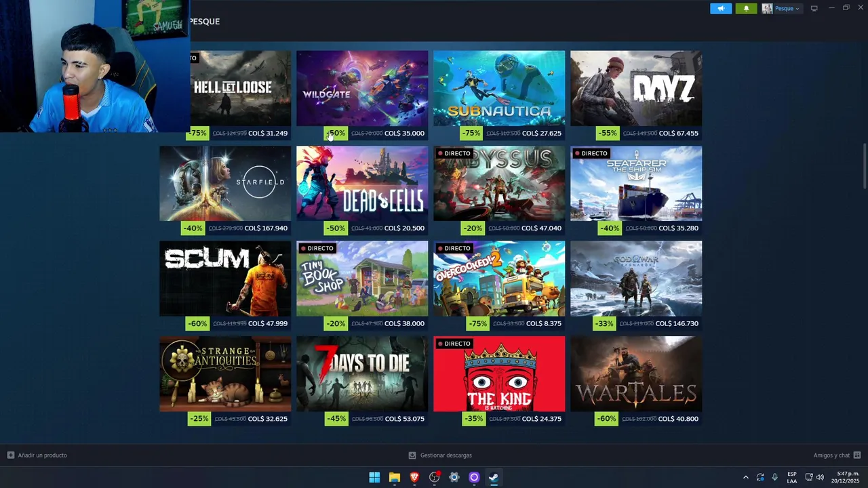Click the DIRECTO badge on Seafarer
868x488 pixels.
pos(591,153)
